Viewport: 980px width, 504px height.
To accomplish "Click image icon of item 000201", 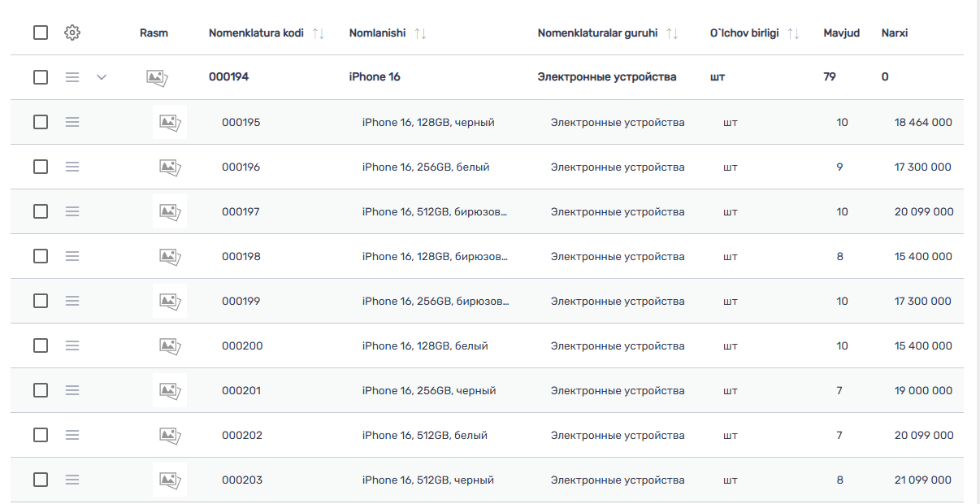I will tap(170, 390).
